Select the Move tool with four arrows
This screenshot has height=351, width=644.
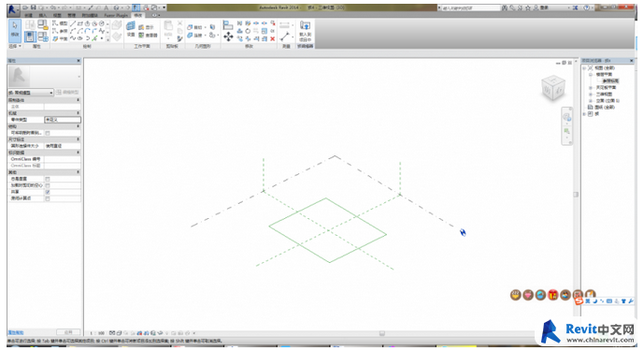228,37
